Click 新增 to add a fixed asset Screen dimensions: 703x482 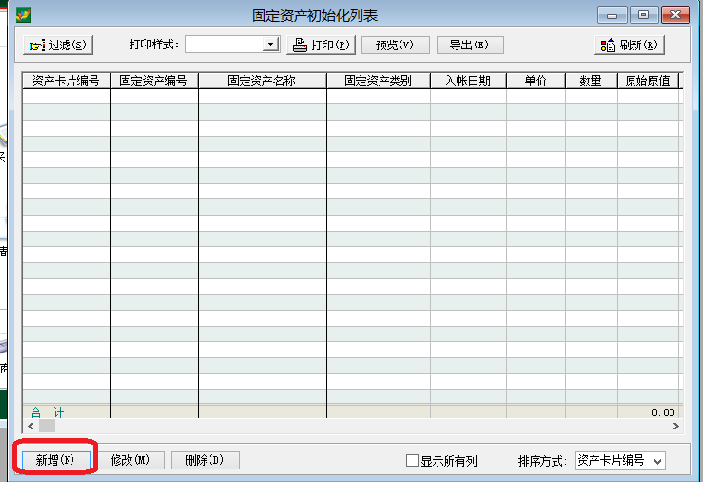(55, 460)
